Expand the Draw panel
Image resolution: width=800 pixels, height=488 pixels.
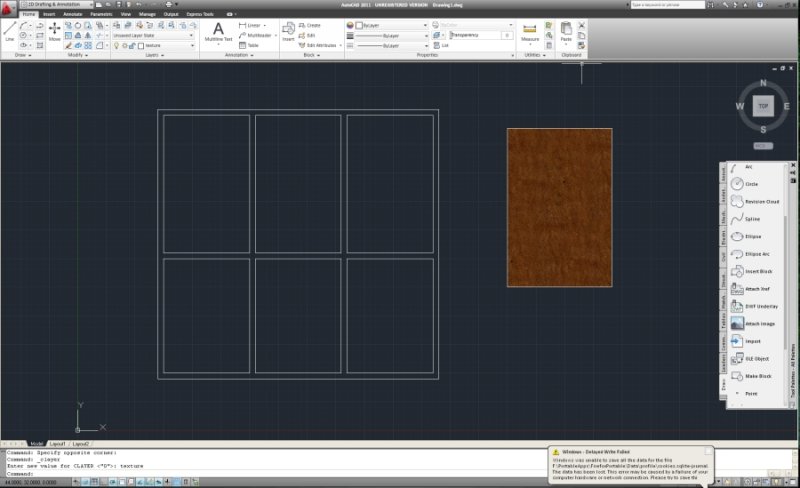23,55
